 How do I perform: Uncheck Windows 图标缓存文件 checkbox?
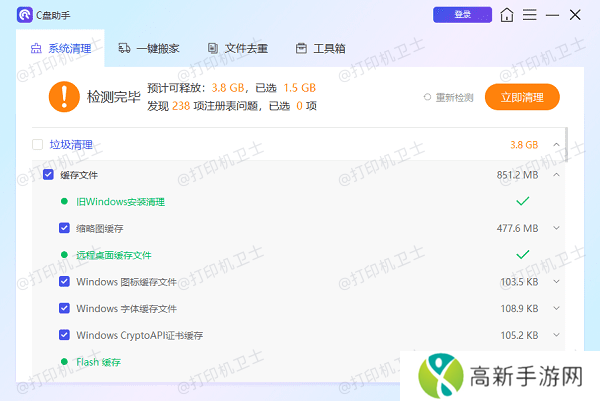pyautogui.click(x=64, y=282)
